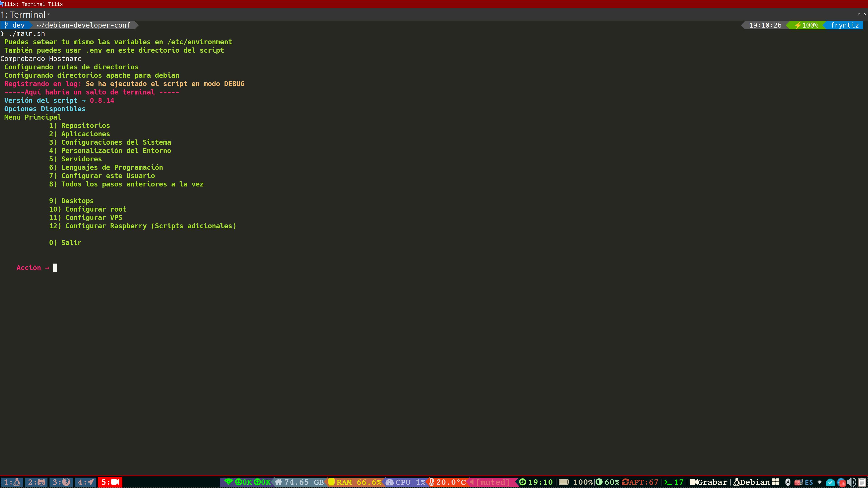
Task: Click the Bluetooth tray icon
Action: pos(788,482)
